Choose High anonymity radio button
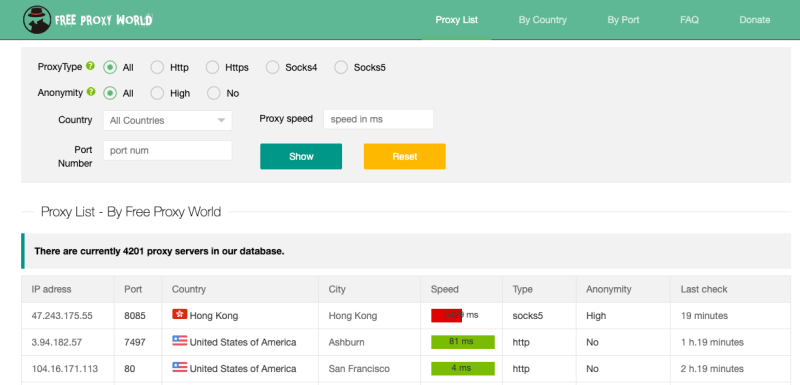This screenshot has width=800, height=385. [157, 93]
